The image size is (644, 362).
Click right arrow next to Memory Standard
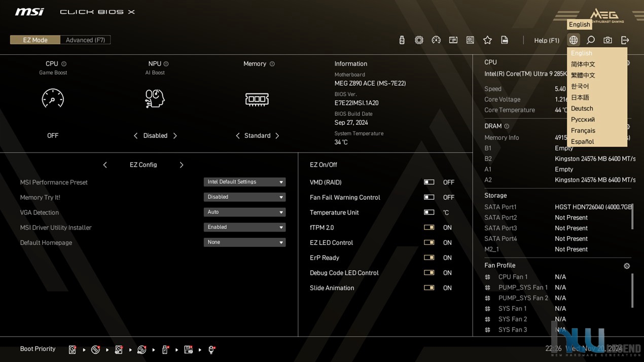(277, 136)
